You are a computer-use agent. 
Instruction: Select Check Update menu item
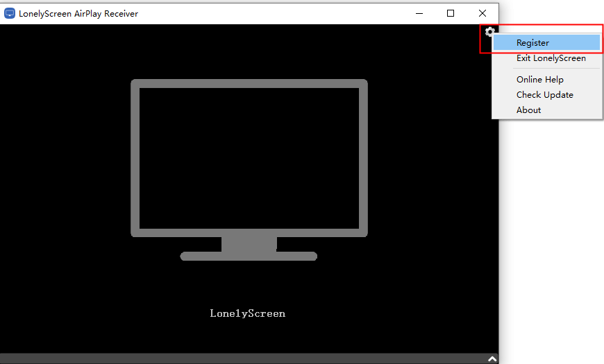point(546,95)
